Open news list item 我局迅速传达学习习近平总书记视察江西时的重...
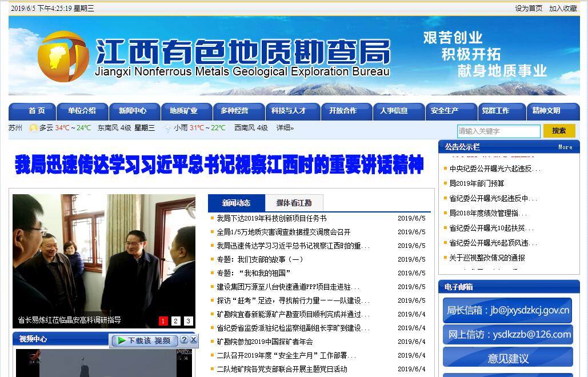The image size is (588, 377). tap(293, 246)
